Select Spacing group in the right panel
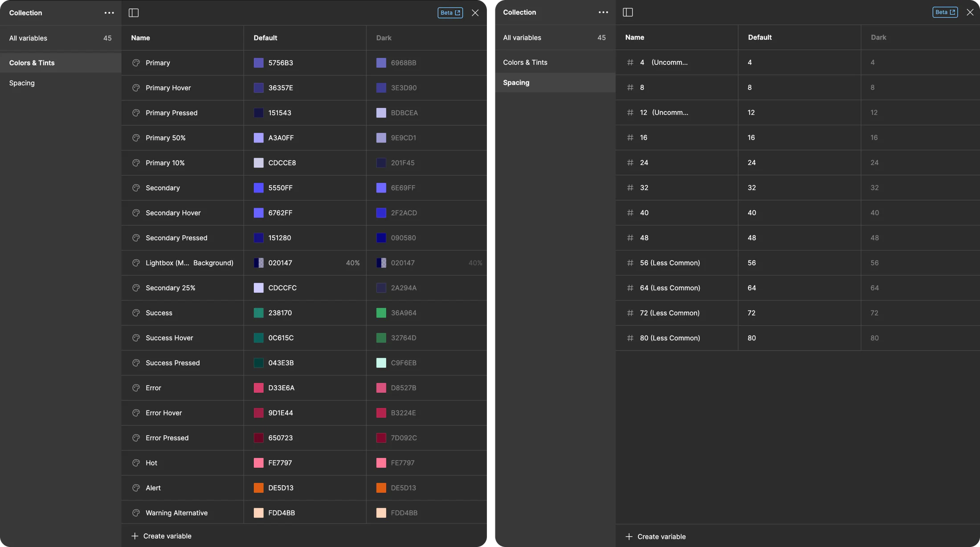The height and width of the screenshot is (547, 980). (x=555, y=82)
